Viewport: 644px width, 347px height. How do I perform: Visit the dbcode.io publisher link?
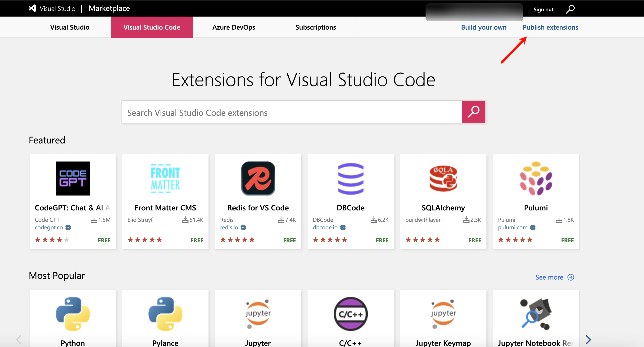pyautogui.click(x=325, y=227)
